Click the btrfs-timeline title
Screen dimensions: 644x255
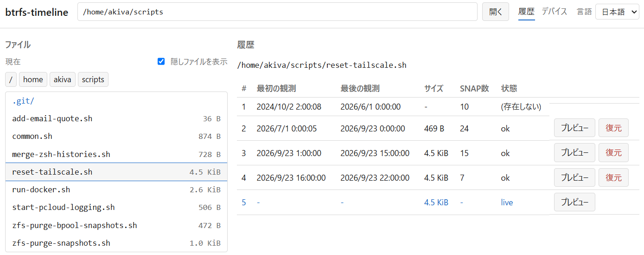(x=37, y=12)
